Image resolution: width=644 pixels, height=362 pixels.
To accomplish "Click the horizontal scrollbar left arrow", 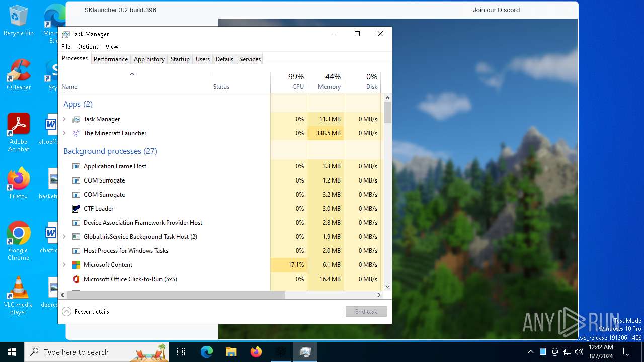I will pyautogui.click(x=63, y=295).
